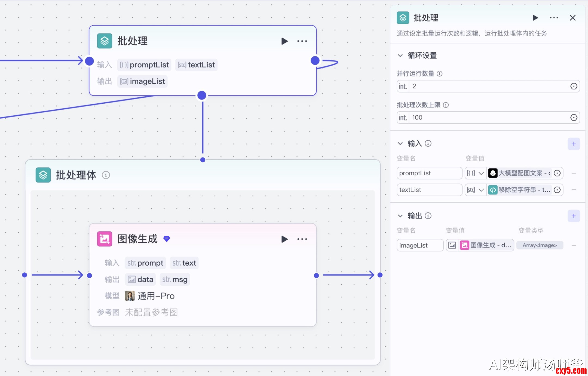Click the info icon next to 批处理次数上限
588x376 pixels.
(x=446, y=105)
